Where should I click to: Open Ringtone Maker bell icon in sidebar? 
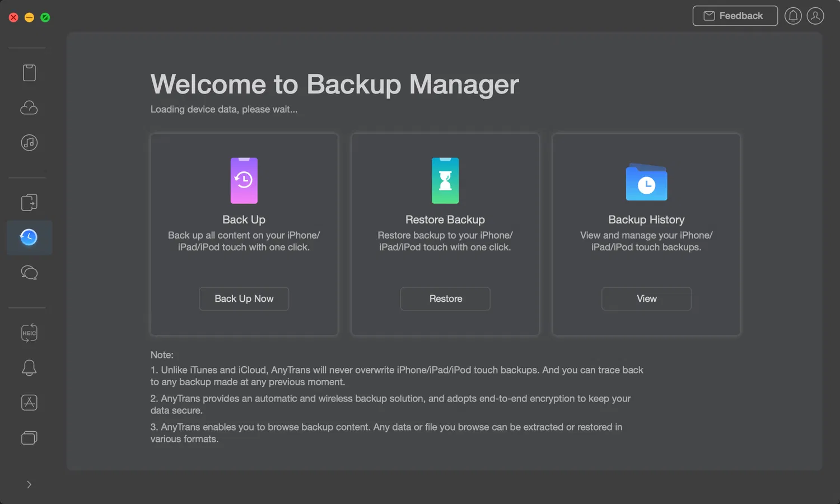29,368
